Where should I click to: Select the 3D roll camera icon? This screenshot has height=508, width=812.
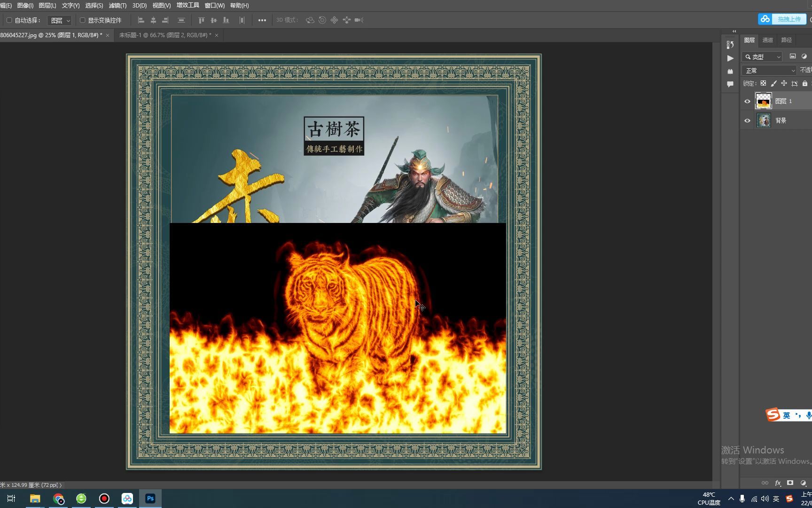click(x=322, y=20)
